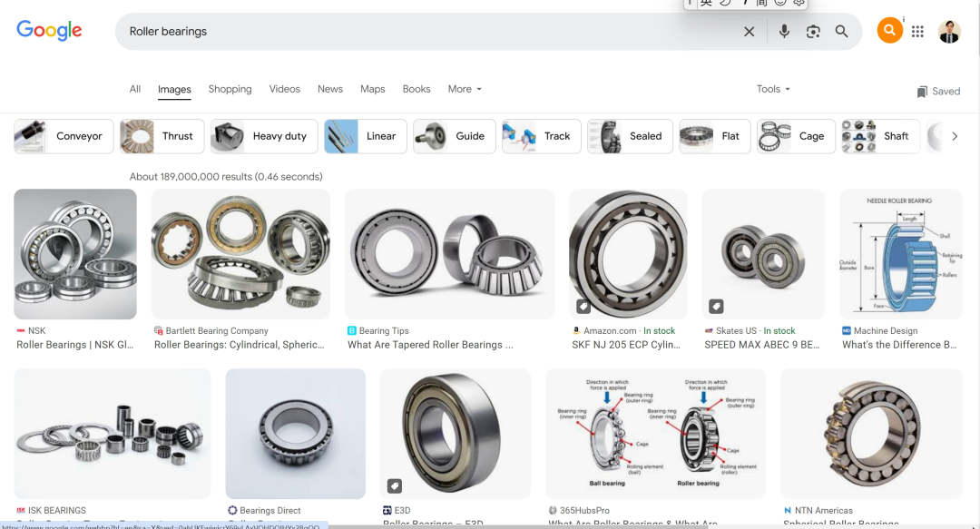Select the Sealed filter chip

click(630, 136)
